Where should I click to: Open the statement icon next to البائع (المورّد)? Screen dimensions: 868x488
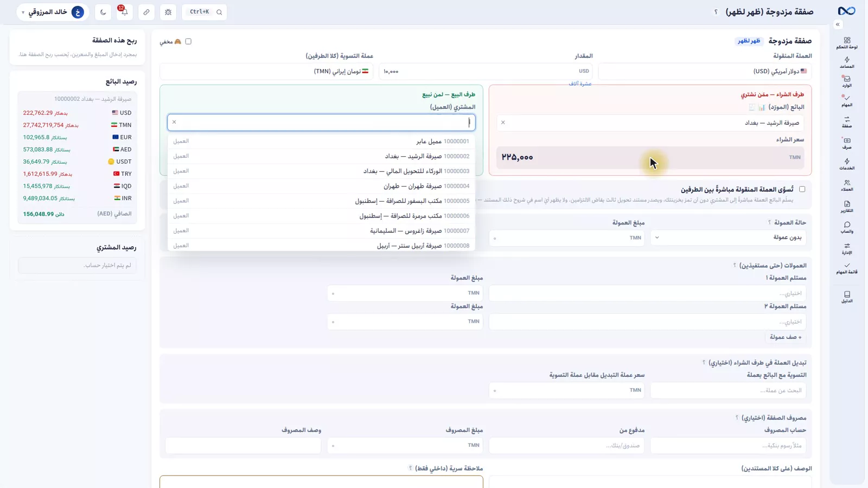(752, 107)
